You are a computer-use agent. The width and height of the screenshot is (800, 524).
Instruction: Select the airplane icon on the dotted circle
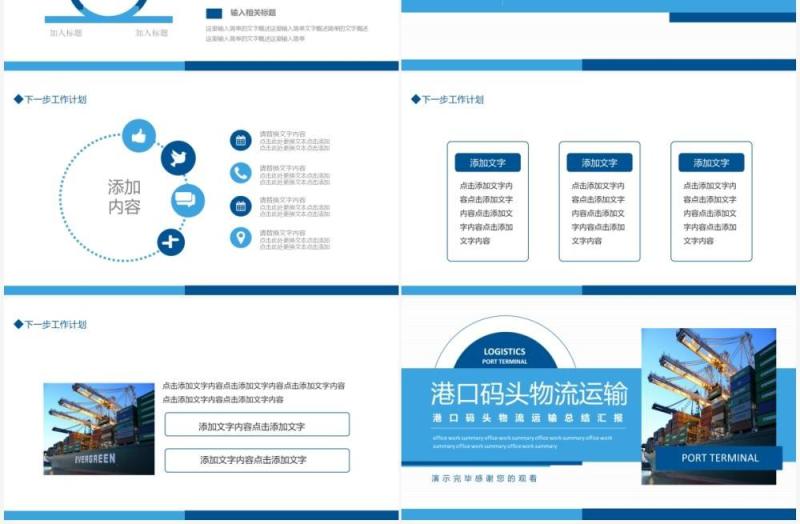click(x=170, y=241)
